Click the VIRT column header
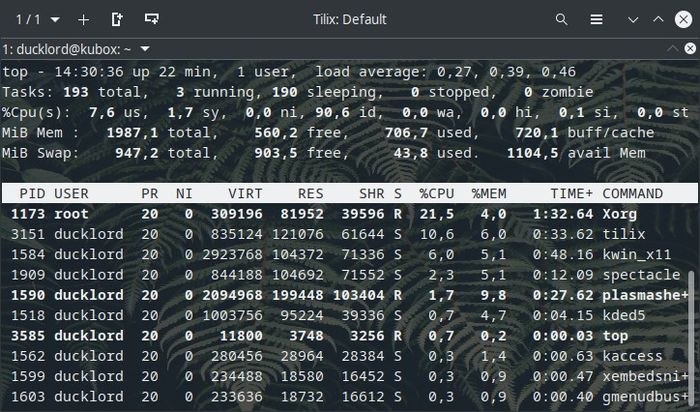 [246, 194]
